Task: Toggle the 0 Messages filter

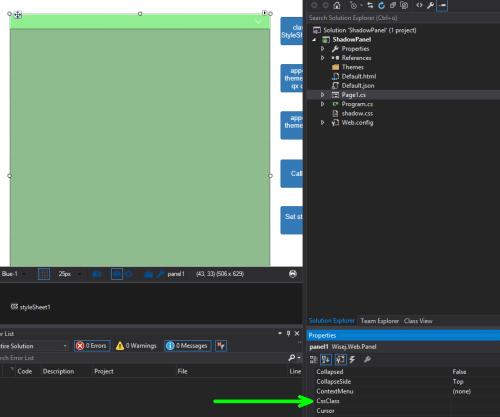Action: (187, 346)
